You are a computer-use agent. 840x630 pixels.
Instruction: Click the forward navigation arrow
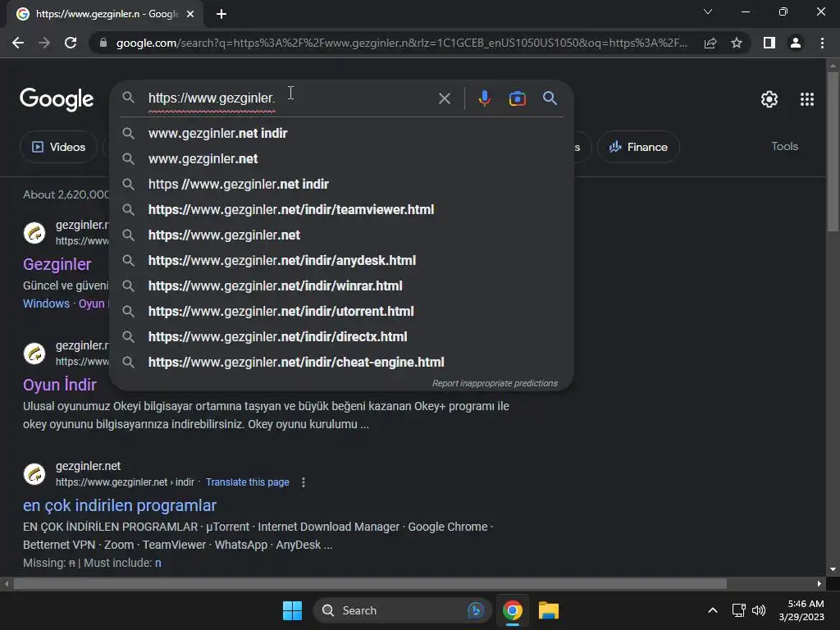(x=44, y=43)
